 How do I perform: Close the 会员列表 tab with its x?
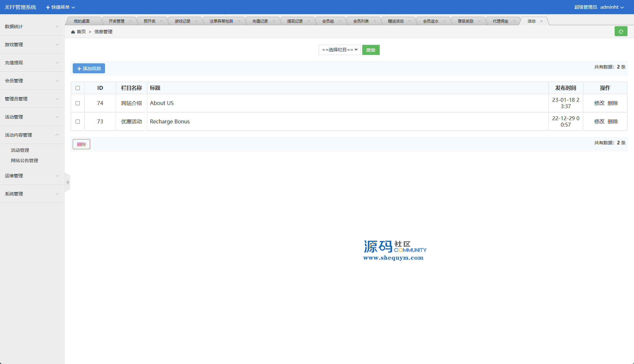[x=375, y=21]
